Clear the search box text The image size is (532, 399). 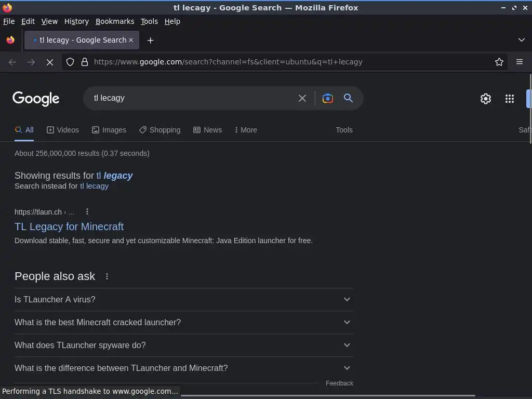pyautogui.click(x=302, y=98)
